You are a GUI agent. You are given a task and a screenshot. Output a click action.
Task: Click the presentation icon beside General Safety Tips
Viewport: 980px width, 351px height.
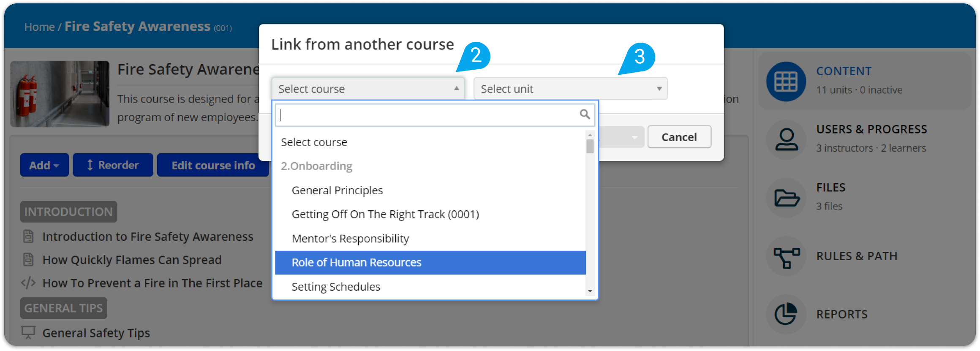28,333
